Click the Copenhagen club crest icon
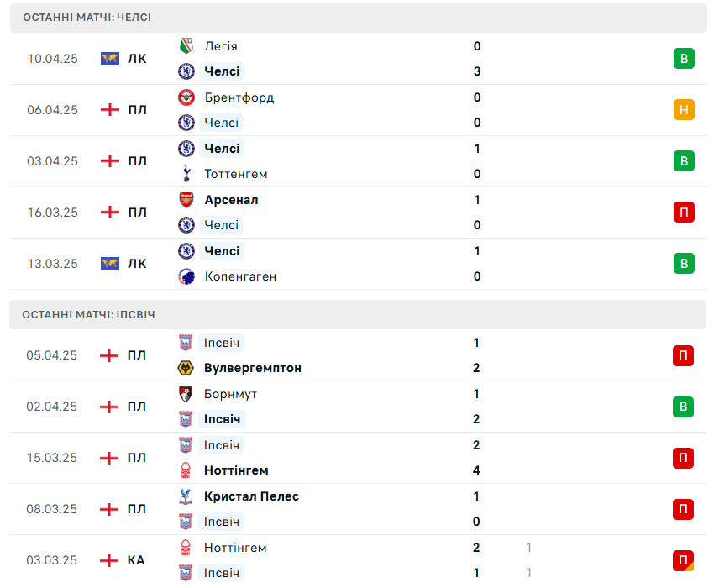The height and width of the screenshot is (588, 719). (x=186, y=276)
